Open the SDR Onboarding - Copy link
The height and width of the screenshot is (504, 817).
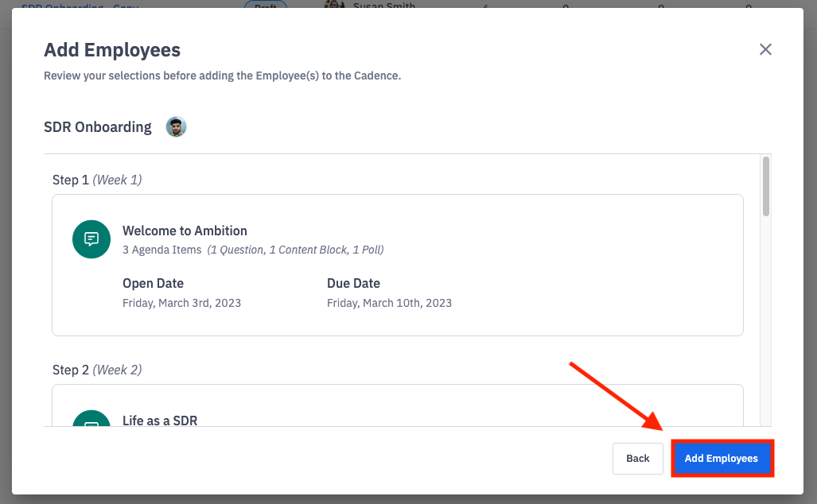tap(80, 6)
